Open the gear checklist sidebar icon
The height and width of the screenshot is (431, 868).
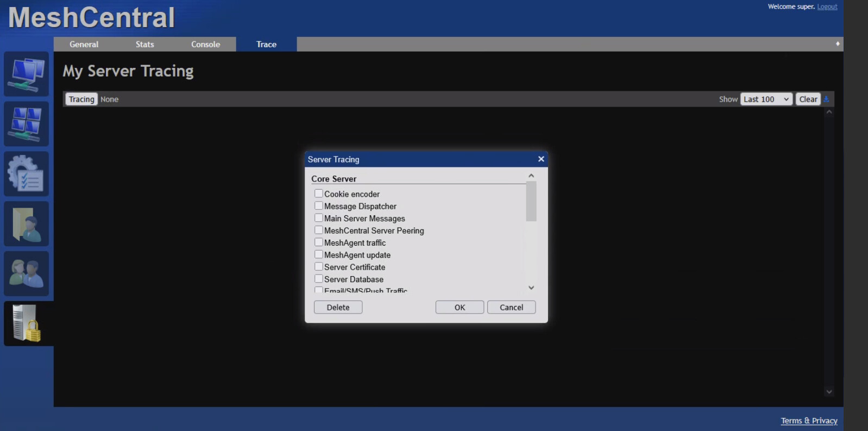[x=26, y=174]
